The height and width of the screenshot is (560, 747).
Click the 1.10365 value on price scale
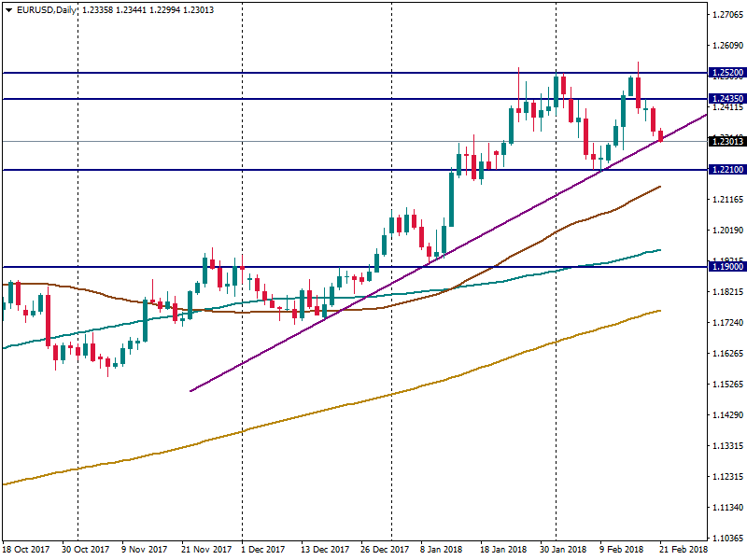tap(726, 539)
